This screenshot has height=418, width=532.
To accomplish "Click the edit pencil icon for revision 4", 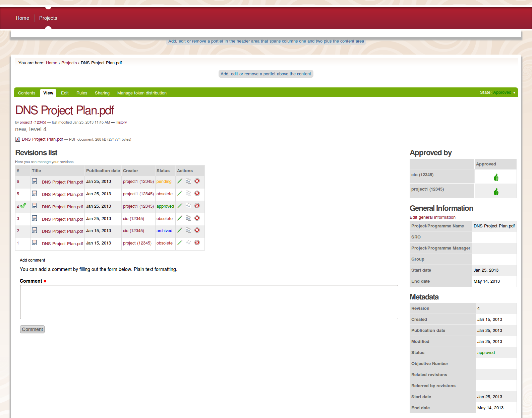I will (x=180, y=206).
